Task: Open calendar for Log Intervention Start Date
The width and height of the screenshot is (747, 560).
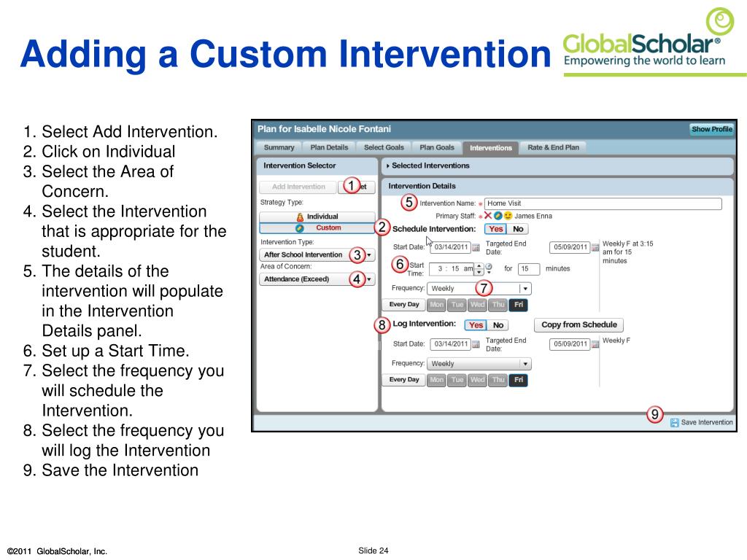Action: coord(476,344)
